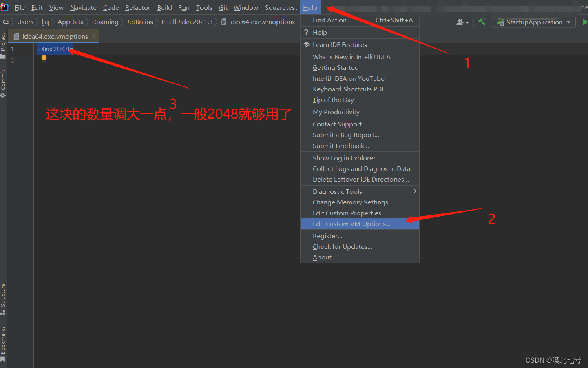Choose Edit Custom Properties...
The height and width of the screenshot is (368, 588).
pos(360,213)
